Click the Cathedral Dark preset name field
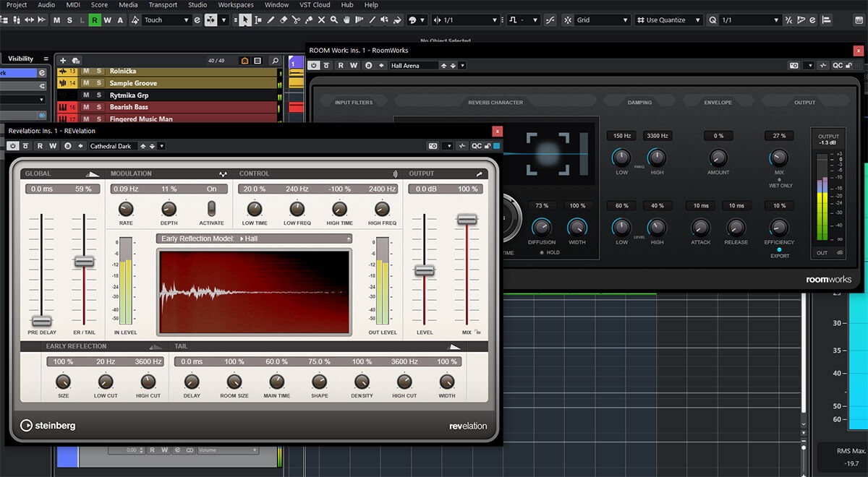868x477 pixels. 112,146
